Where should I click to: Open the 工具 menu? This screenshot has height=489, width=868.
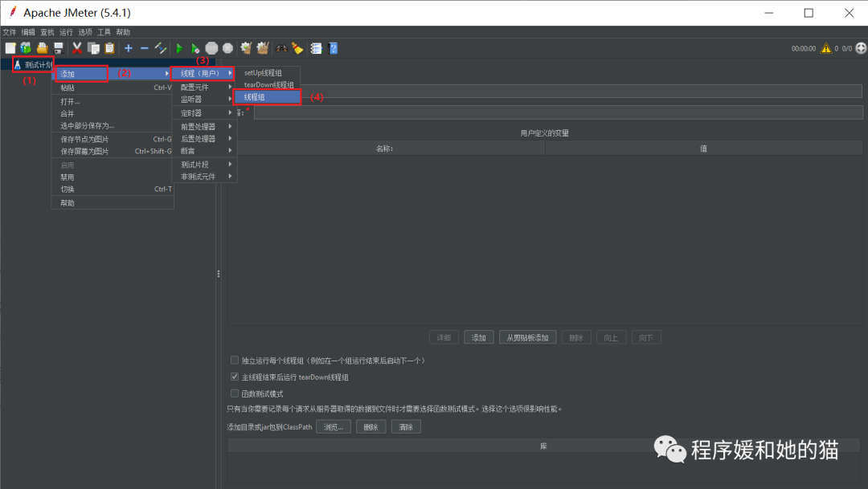[x=104, y=32]
